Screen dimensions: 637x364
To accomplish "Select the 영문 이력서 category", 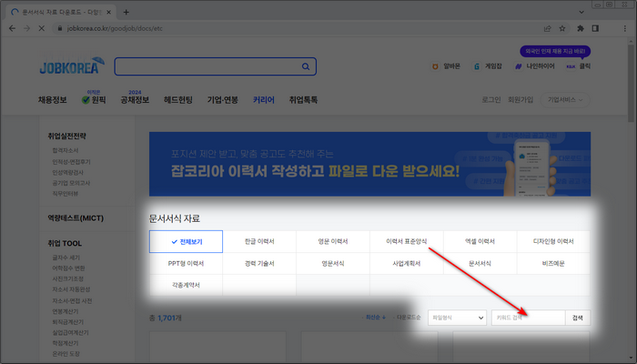I will pyautogui.click(x=333, y=242).
